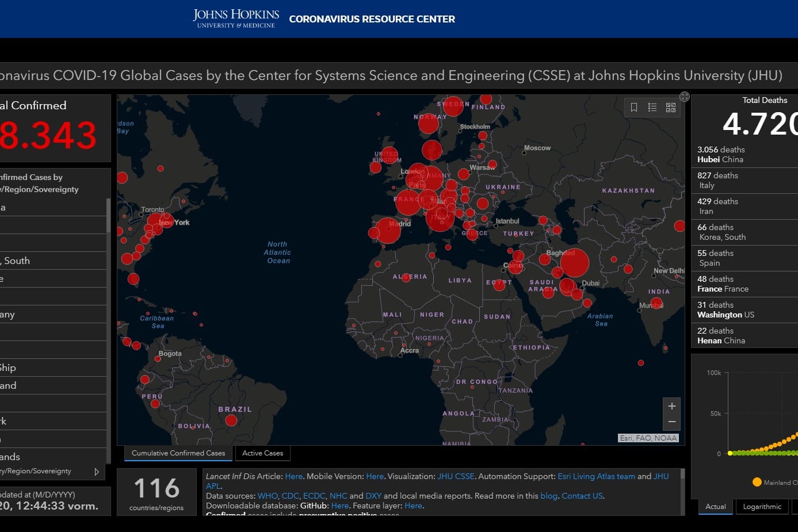Screen dimensions: 798x532
Task: Switch to Active Cases tab
Action: click(263, 453)
